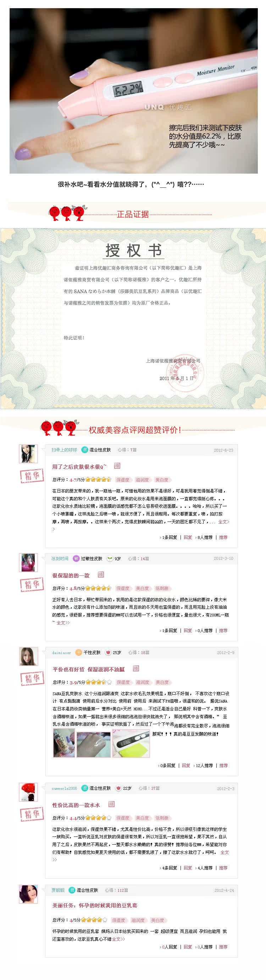The height and width of the screenshot is (980, 266).
Task: Click the 保湿度 tag in the first review
Action: pos(123,480)
